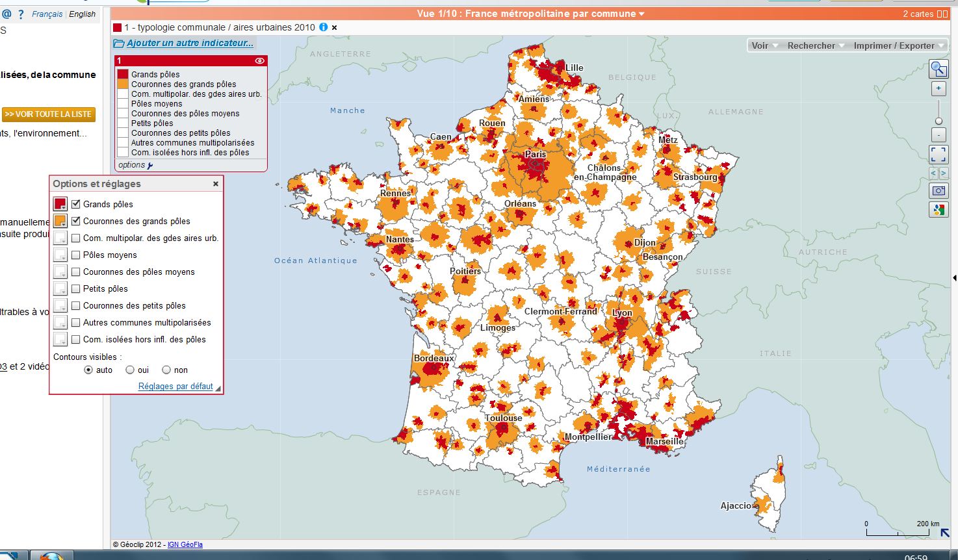Image resolution: width=958 pixels, height=560 pixels.
Task: Expand the Imprimer / Exporter dropdown
Action: coord(898,45)
